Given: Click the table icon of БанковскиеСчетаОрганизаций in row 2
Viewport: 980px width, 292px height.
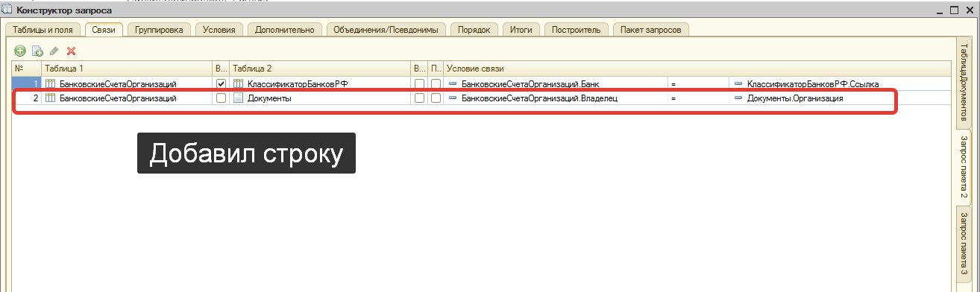Looking at the screenshot, I should pos(51,98).
